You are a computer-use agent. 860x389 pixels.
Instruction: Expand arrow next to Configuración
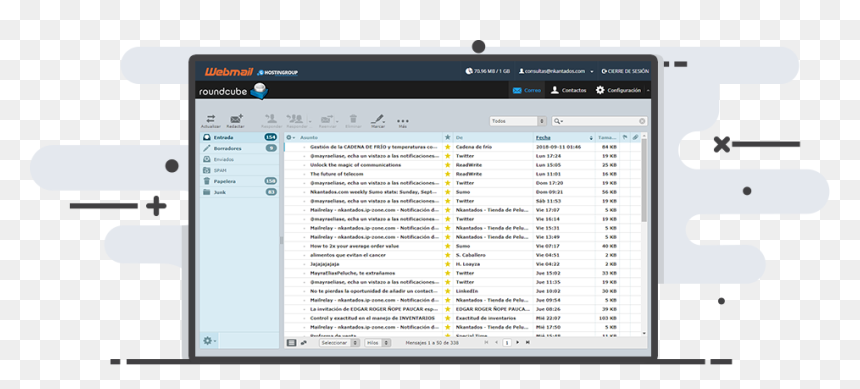648,91
